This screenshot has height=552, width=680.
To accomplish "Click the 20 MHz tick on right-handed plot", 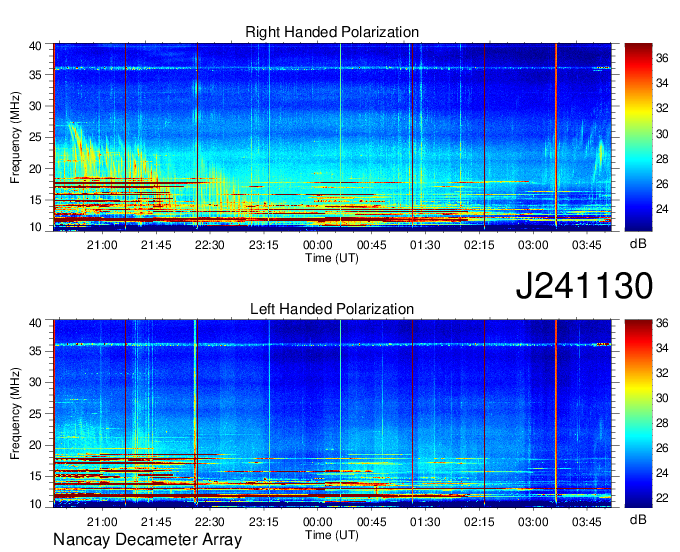I will pos(35,169).
